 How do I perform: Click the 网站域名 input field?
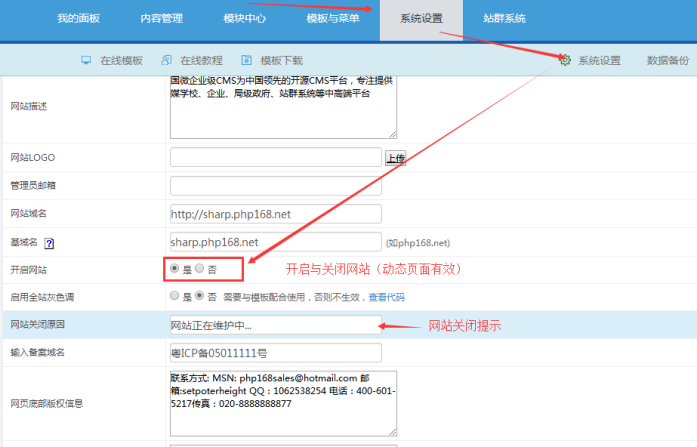click(x=276, y=214)
